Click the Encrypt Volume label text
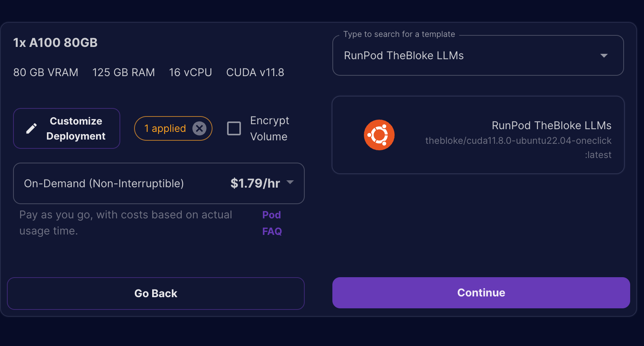 coord(269,128)
